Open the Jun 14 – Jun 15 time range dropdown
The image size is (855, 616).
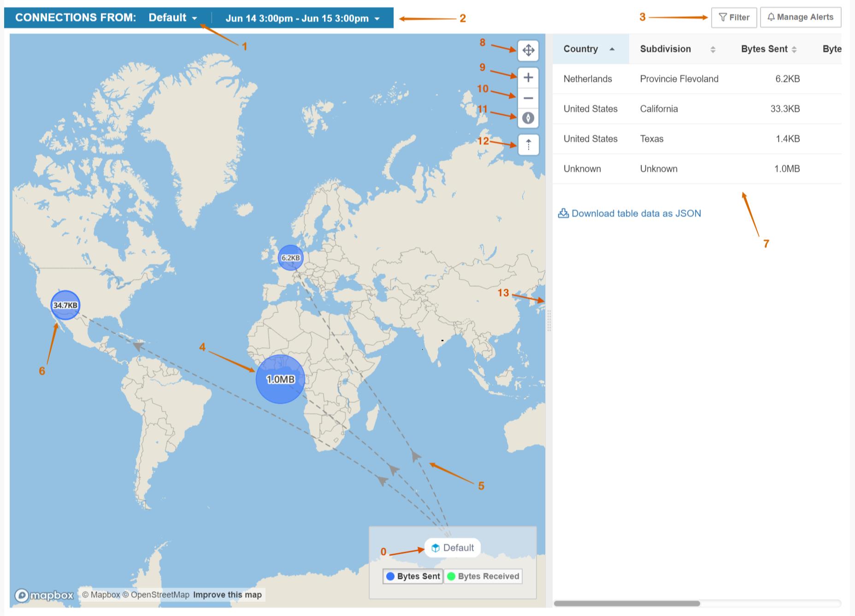click(302, 18)
